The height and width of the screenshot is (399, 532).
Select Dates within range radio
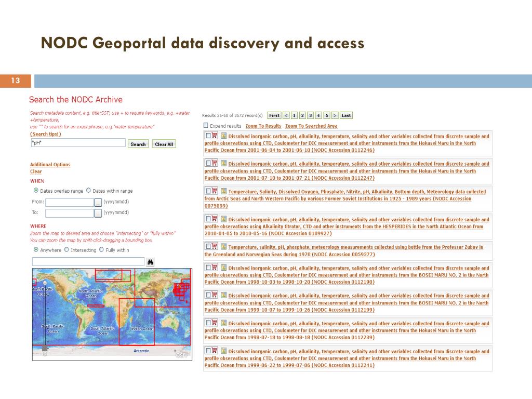click(88, 190)
